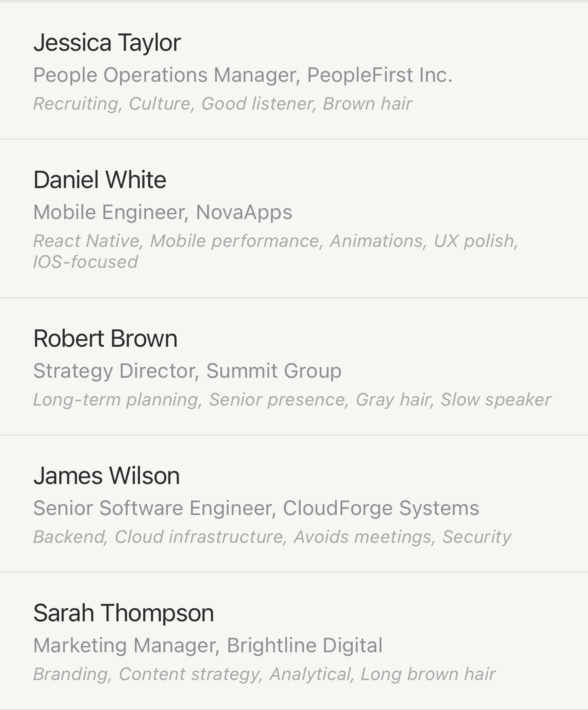This screenshot has height=710, width=588.
Task: Click the 'Content strategy' tag
Action: tap(190, 674)
